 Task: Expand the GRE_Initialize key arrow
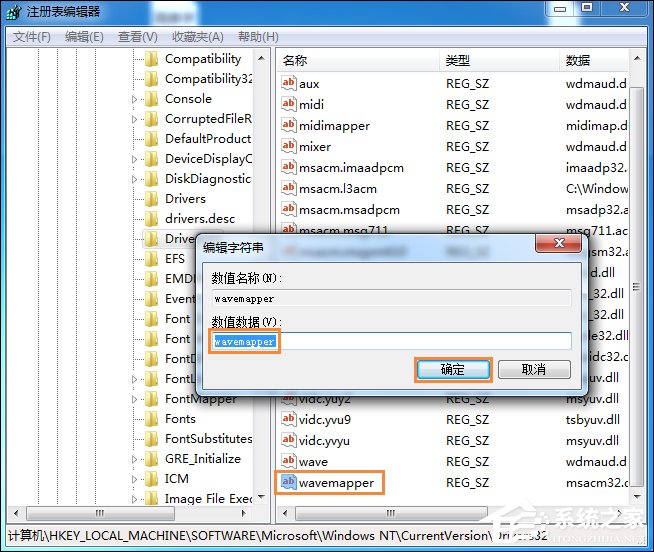pyautogui.click(x=135, y=460)
